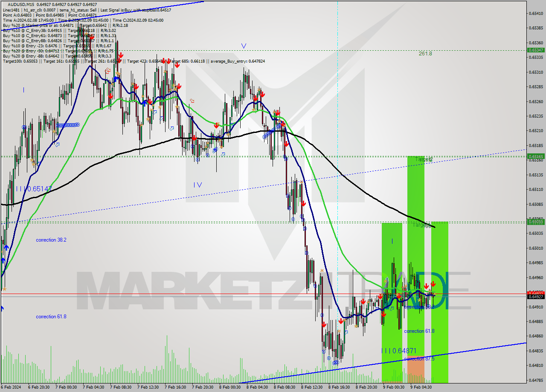The height and width of the screenshot is (392, 546).
Task: Click the 0.64885 price axis label
Action: click(536, 321)
